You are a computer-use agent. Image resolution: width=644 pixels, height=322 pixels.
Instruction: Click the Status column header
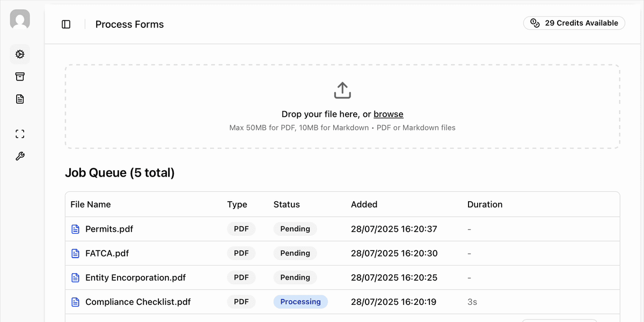[x=287, y=204]
